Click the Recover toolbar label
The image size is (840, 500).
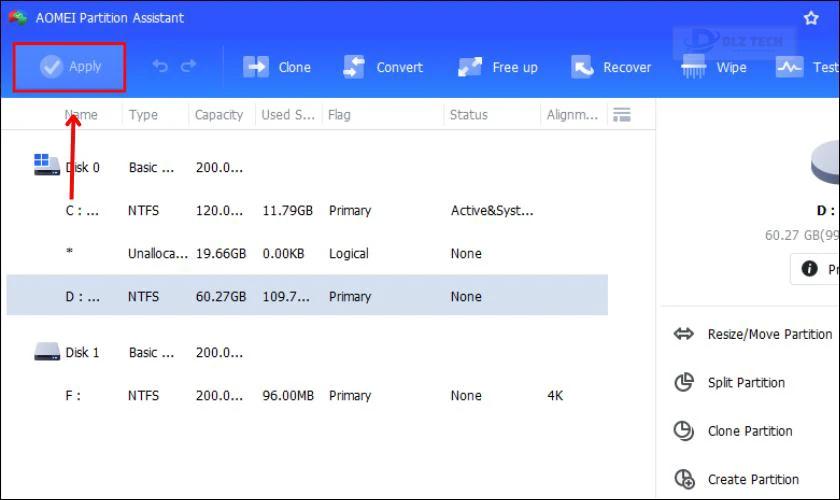click(627, 68)
